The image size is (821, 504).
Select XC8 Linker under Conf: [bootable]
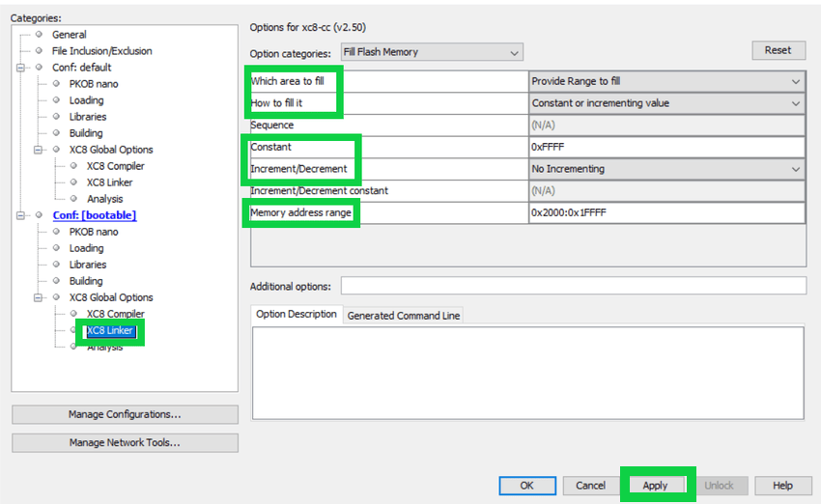pyautogui.click(x=109, y=331)
